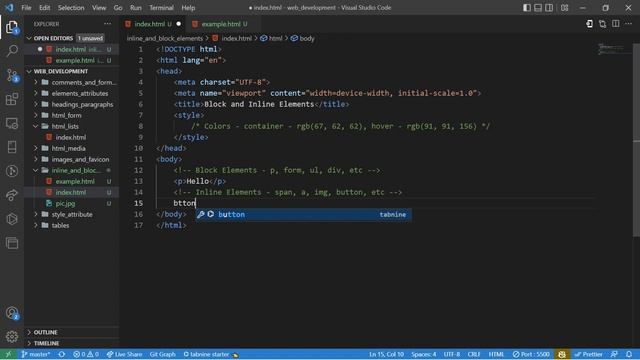Click master branch in status bar

pos(36,354)
